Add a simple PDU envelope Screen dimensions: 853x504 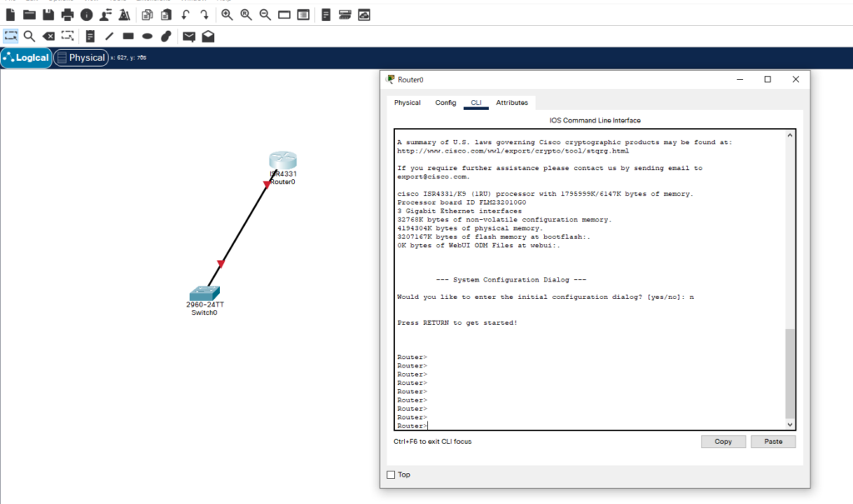tap(189, 37)
